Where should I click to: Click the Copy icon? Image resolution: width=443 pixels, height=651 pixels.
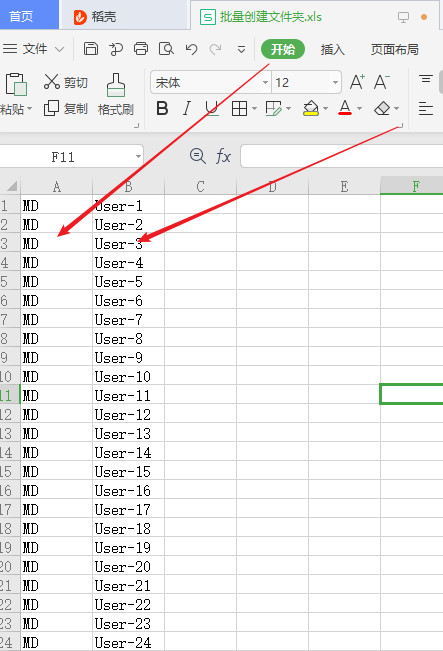51,108
